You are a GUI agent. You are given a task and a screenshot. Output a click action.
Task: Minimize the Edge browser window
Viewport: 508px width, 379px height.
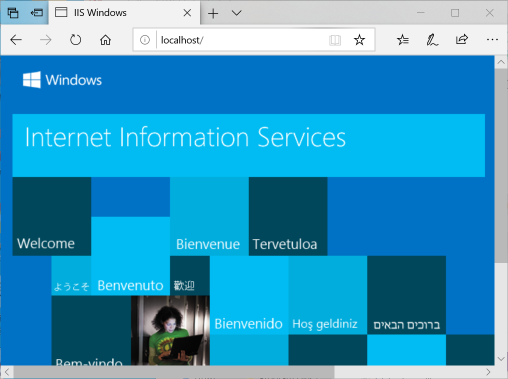421,13
